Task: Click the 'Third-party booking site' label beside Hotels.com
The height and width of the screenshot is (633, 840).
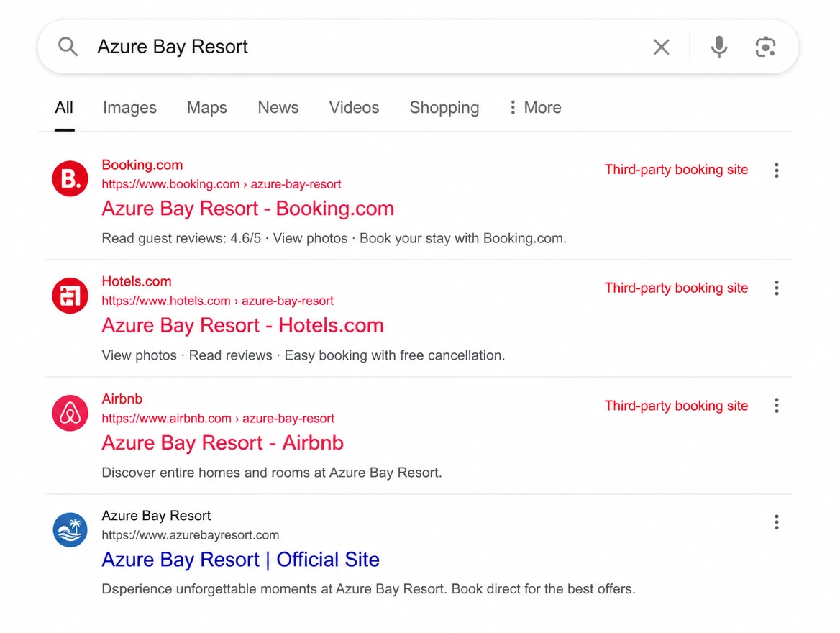Action: 676,288
